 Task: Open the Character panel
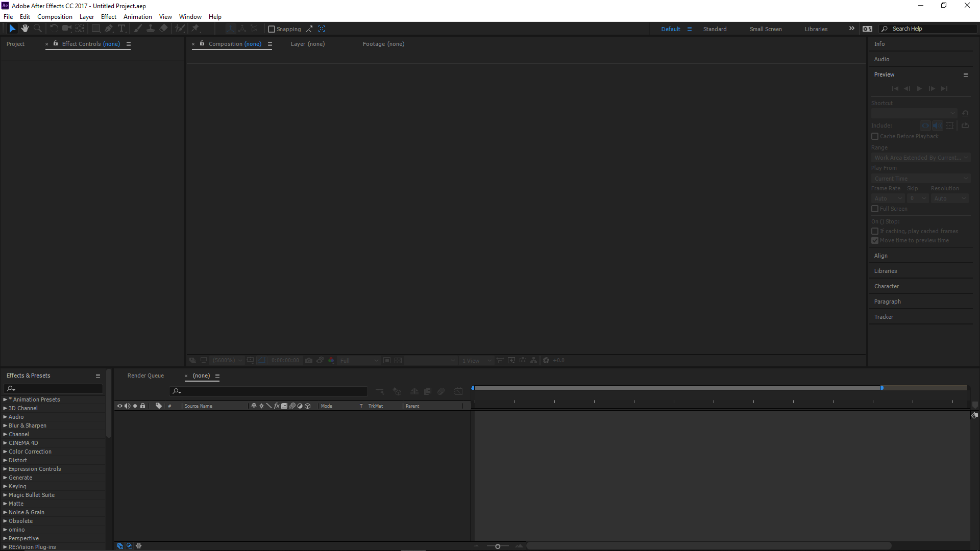coord(886,286)
